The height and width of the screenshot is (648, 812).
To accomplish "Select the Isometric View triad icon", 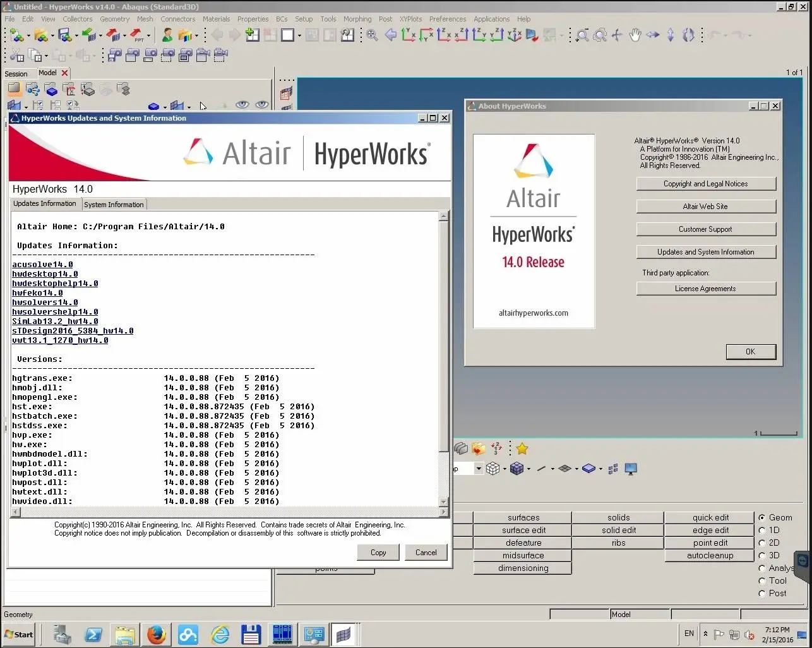I will click(515, 35).
